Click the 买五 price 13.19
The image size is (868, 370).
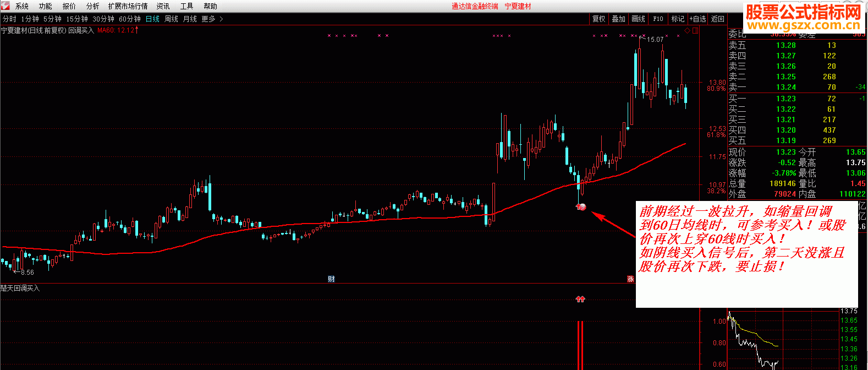tap(785, 140)
